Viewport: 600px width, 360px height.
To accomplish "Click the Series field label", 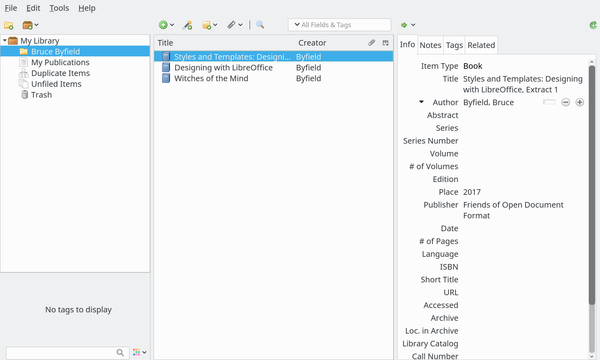I will [447, 128].
